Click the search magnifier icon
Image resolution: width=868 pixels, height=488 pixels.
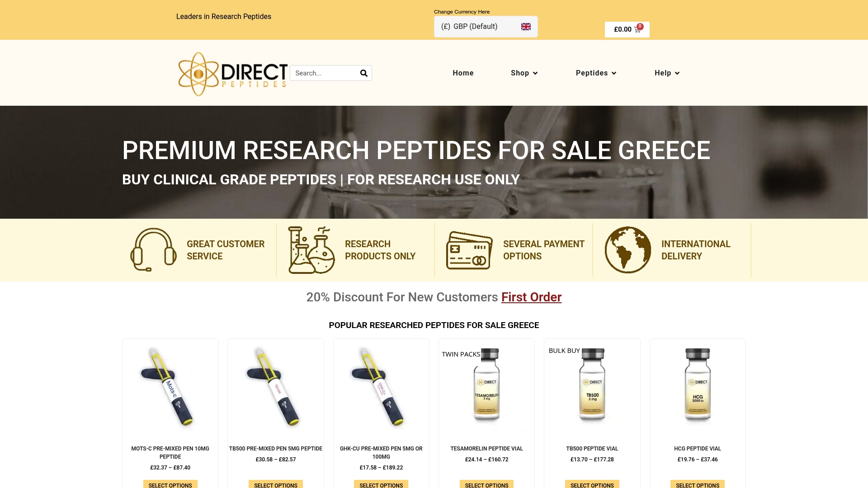363,73
